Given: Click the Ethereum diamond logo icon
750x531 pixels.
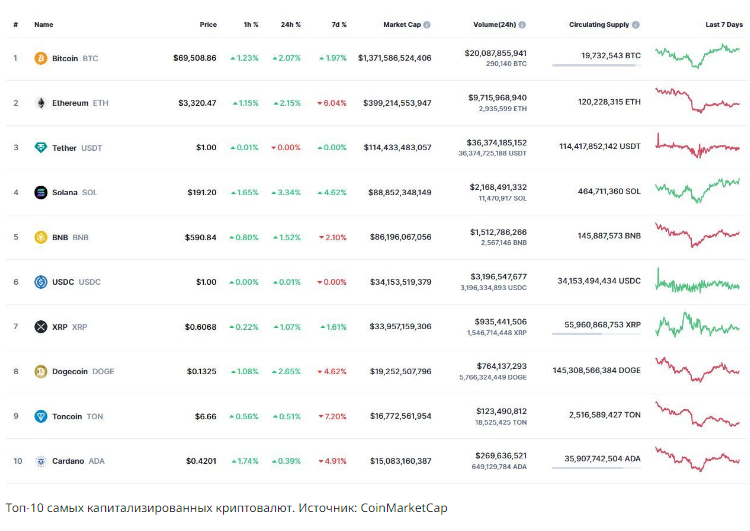Looking at the screenshot, I should click(41, 103).
